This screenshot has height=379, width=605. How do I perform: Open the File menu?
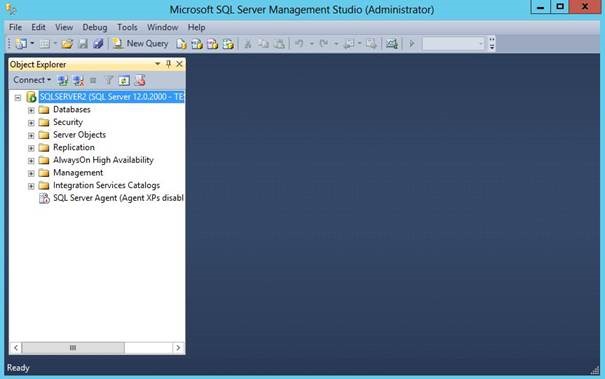(x=15, y=27)
